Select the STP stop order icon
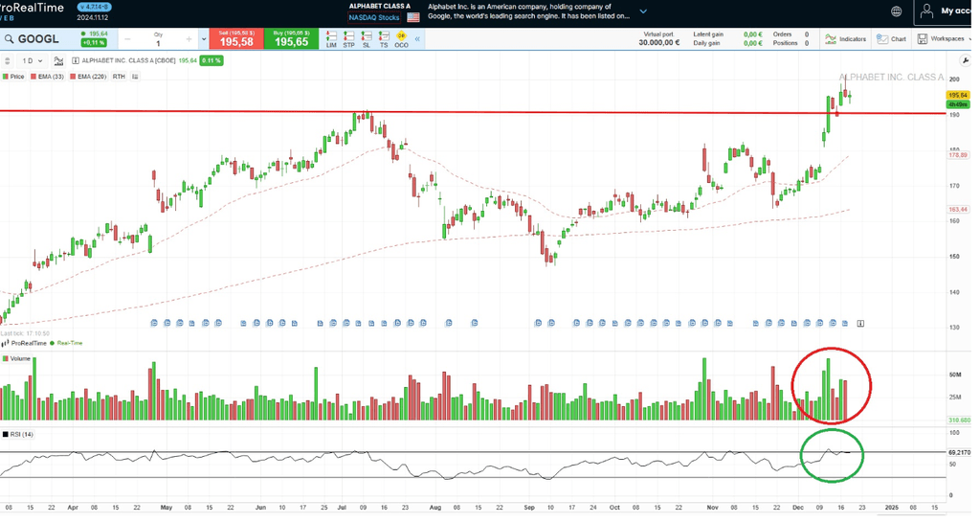The height and width of the screenshot is (523, 980). (x=348, y=39)
